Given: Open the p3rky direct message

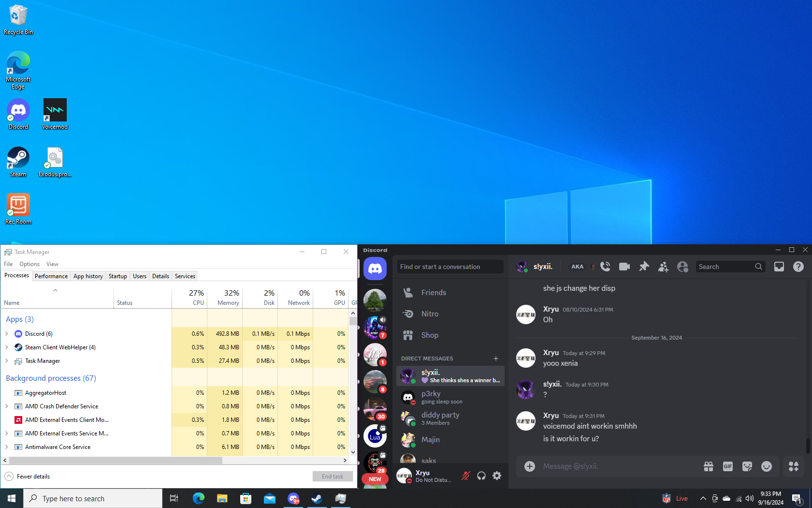Looking at the screenshot, I should coord(450,397).
